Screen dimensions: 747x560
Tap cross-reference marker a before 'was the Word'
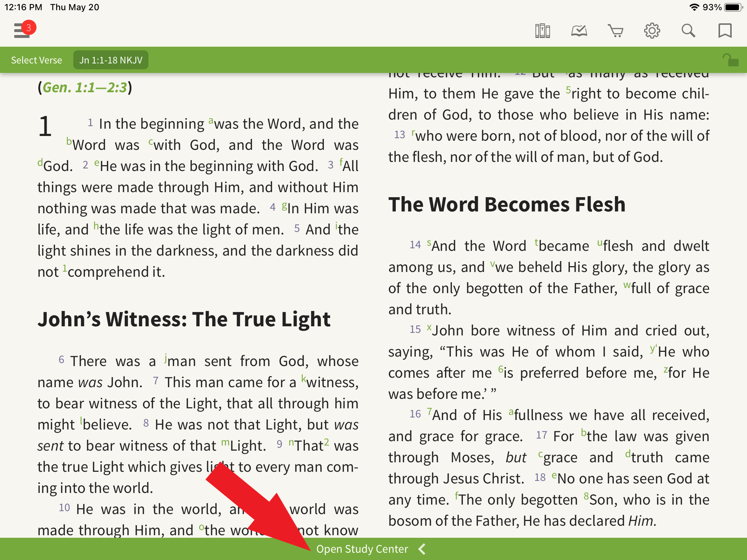(x=211, y=120)
